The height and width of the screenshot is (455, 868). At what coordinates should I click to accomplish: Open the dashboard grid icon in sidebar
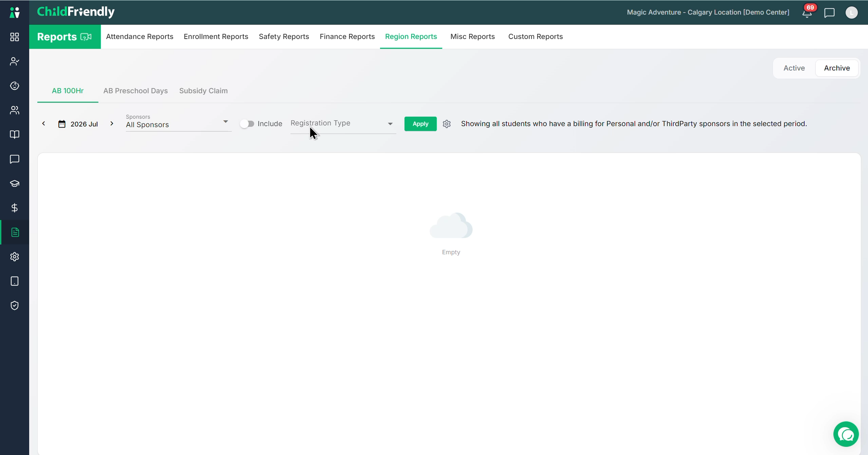15,37
